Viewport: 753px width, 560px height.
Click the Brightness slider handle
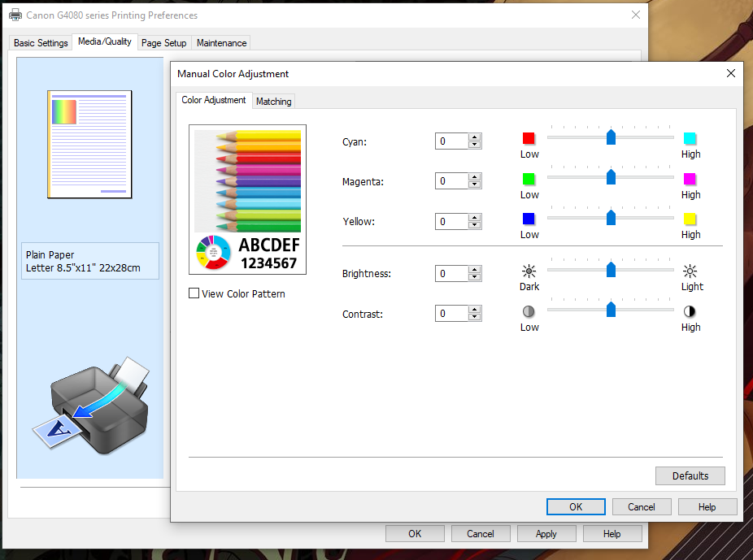click(x=611, y=270)
